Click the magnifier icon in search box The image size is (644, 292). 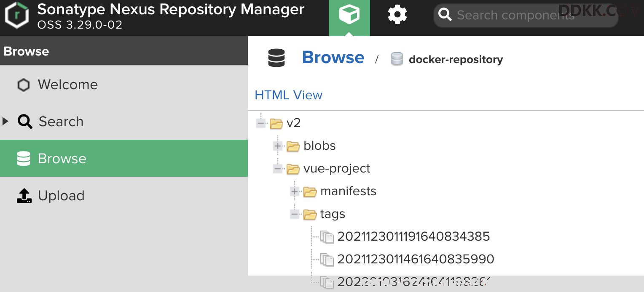(445, 15)
